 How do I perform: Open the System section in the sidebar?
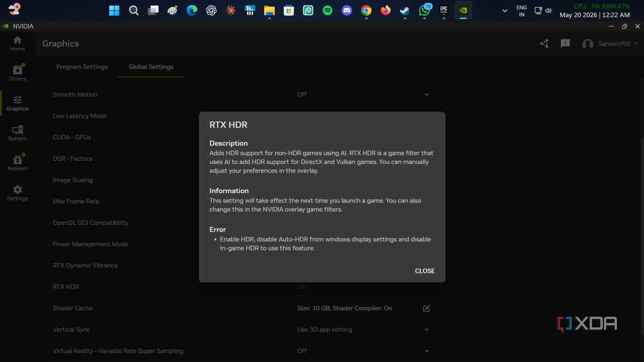click(18, 133)
